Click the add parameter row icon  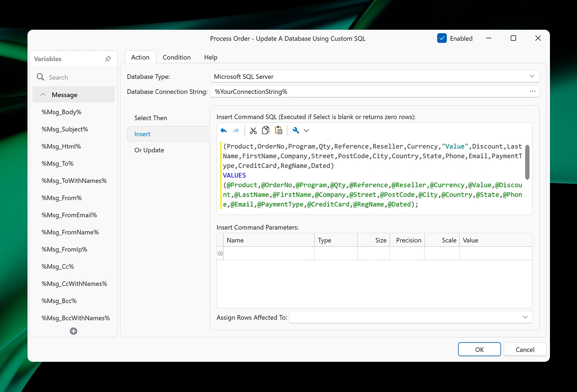coord(220,254)
